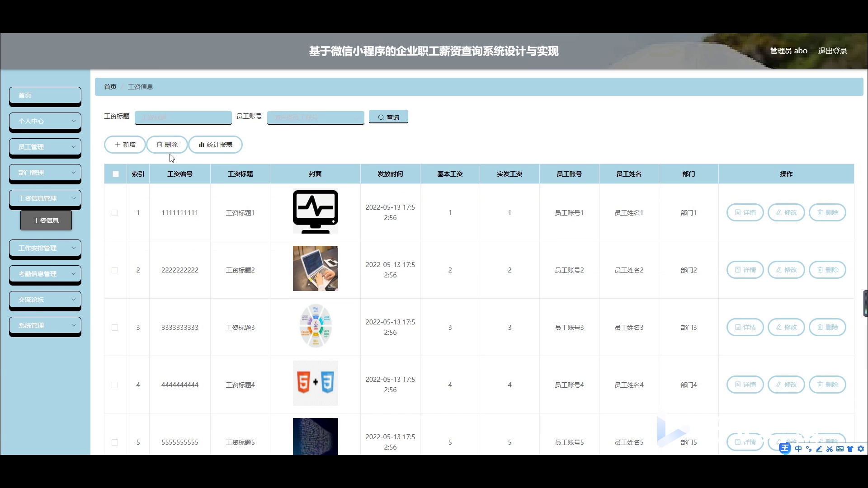Toggle the select-all checkbox in table header

click(x=116, y=174)
